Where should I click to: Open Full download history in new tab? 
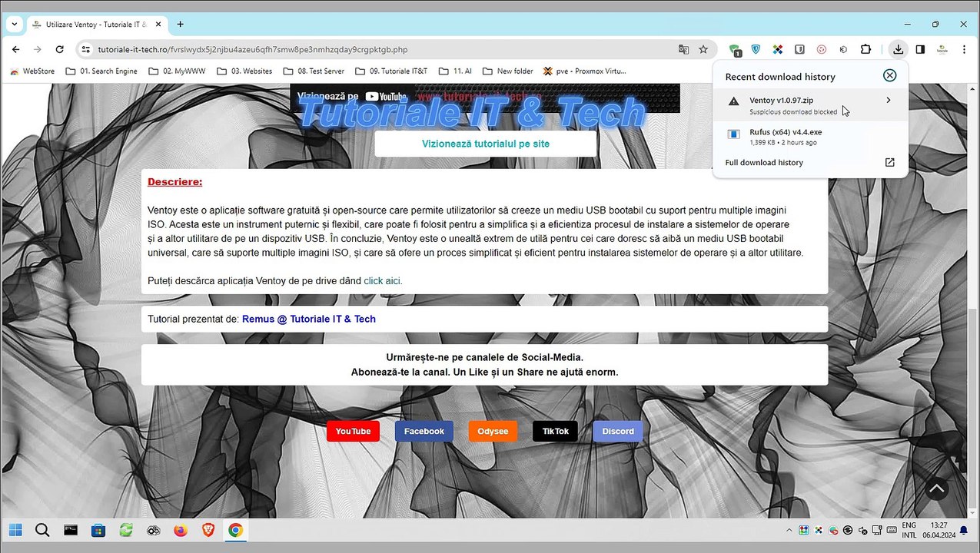pyautogui.click(x=889, y=163)
